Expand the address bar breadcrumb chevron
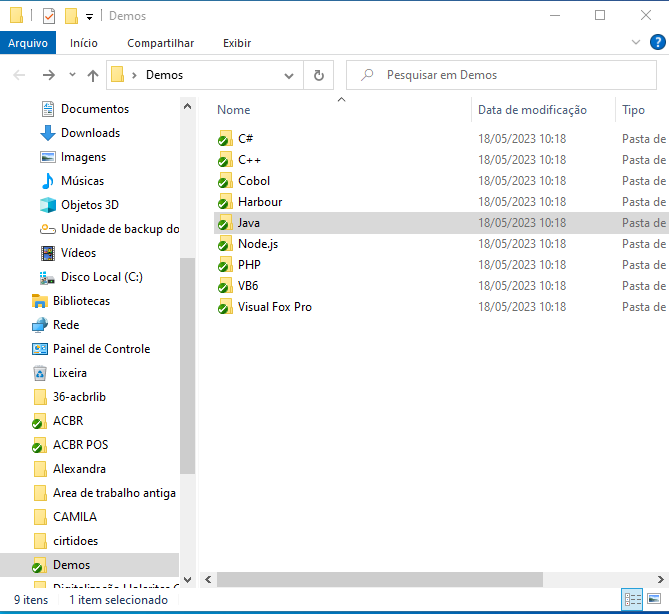 134,76
